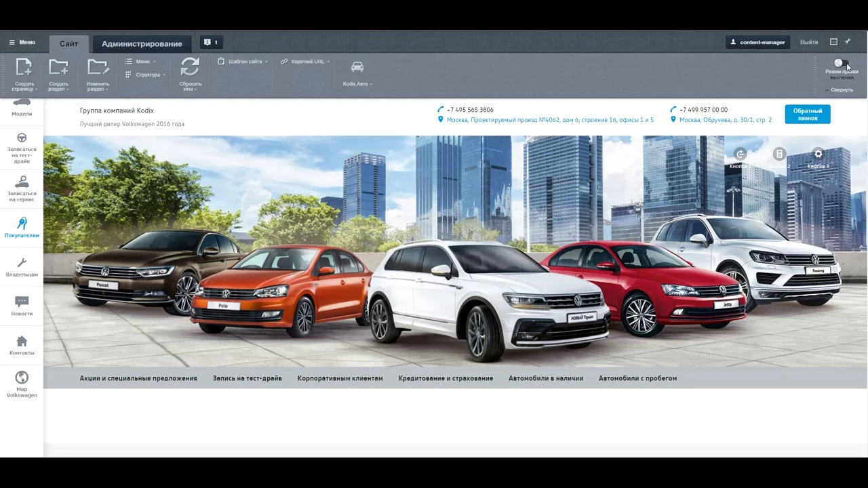Collapse the panel with Свернуть
The width and height of the screenshot is (868, 488).
coord(840,89)
